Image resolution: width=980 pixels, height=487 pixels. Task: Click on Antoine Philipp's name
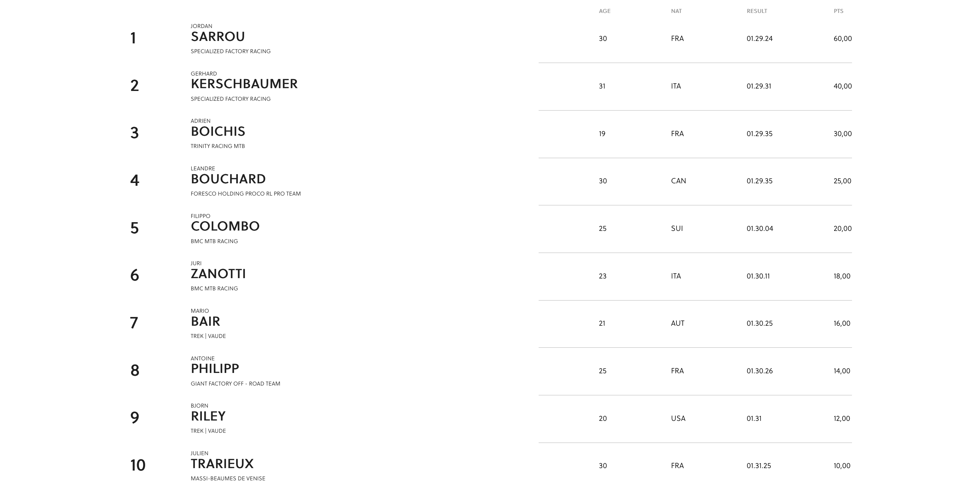tap(214, 369)
